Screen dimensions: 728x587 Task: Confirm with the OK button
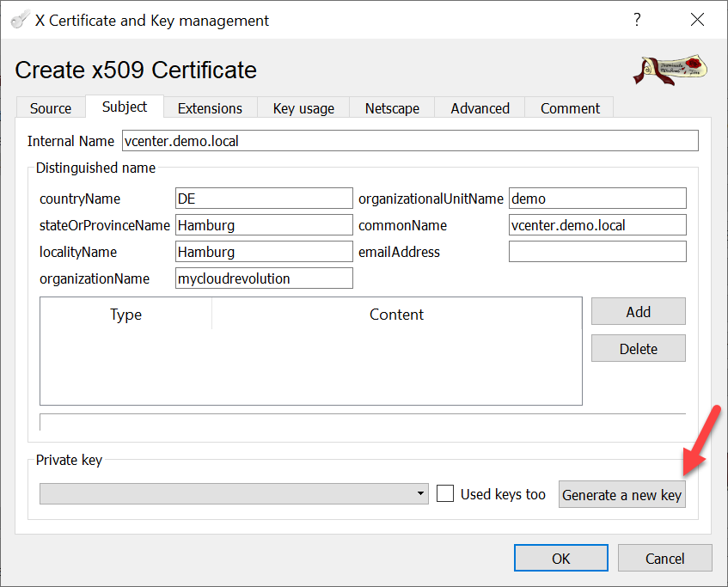click(x=560, y=559)
